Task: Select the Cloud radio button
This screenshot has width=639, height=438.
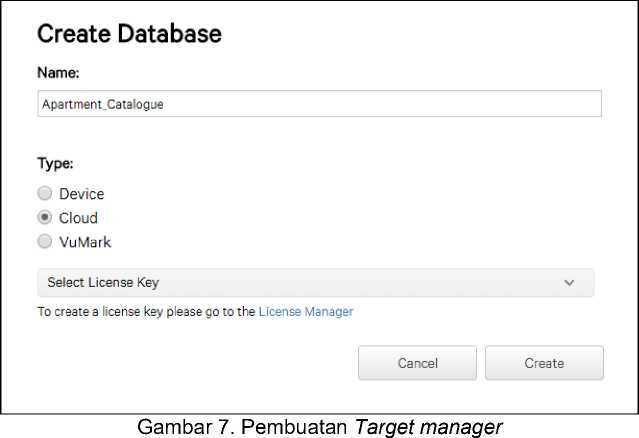Action: coord(44,218)
